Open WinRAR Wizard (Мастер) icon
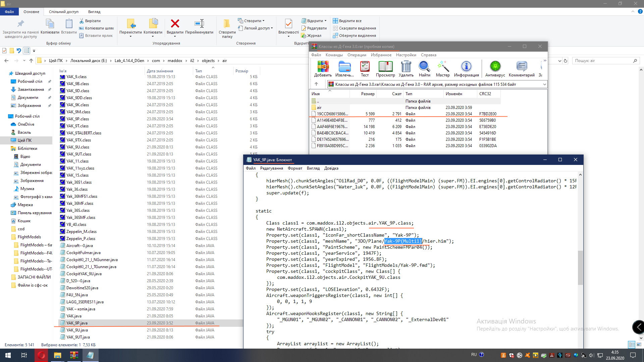Image resolution: width=644 pixels, height=362 pixels. pos(443,67)
